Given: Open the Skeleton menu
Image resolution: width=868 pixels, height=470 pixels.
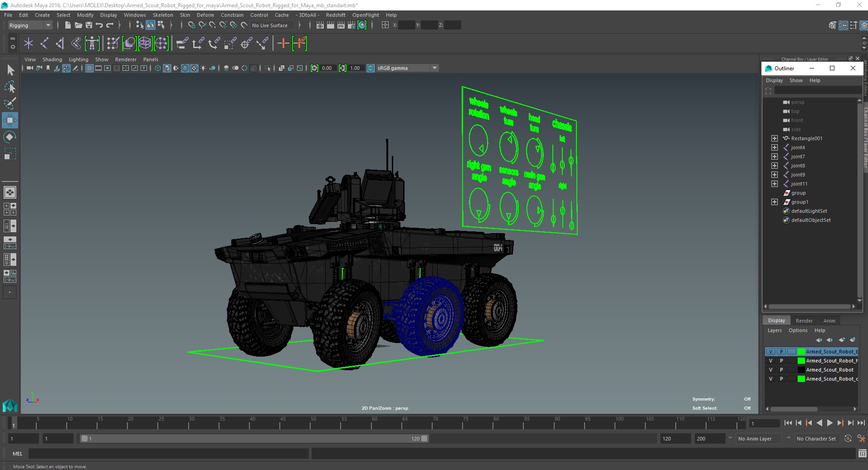Looking at the screenshot, I should [163, 15].
